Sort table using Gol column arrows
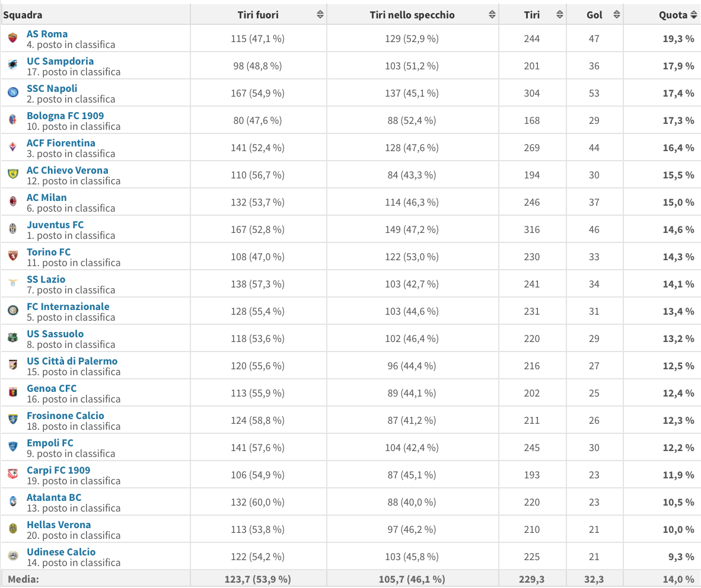This screenshot has width=701, height=588. pyautogui.click(x=617, y=15)
